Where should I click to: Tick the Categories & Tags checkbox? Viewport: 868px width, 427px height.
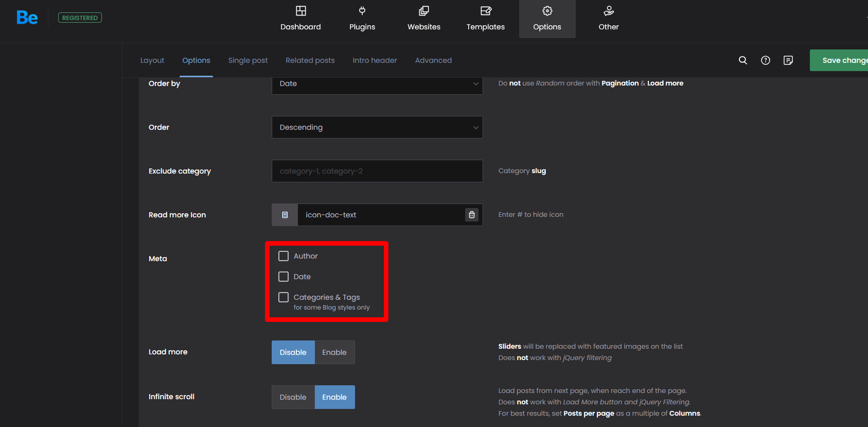pos(284,297)
